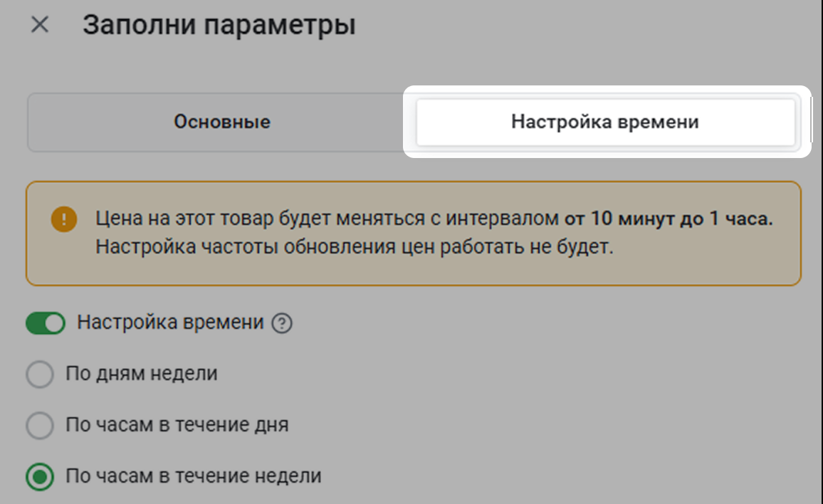This screenshot has width=823, height=504.
Task: Click the По дням недели label text
Action: [x=141, y=374]
